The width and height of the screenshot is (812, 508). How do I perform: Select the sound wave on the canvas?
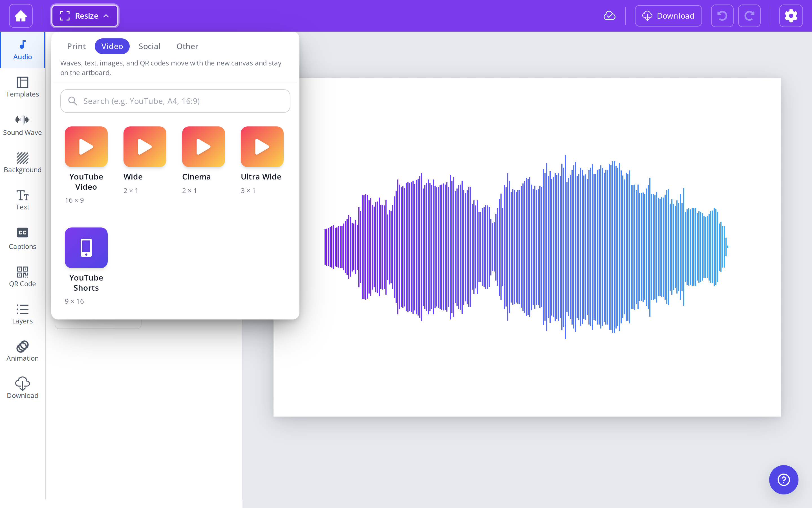[527, 247]
